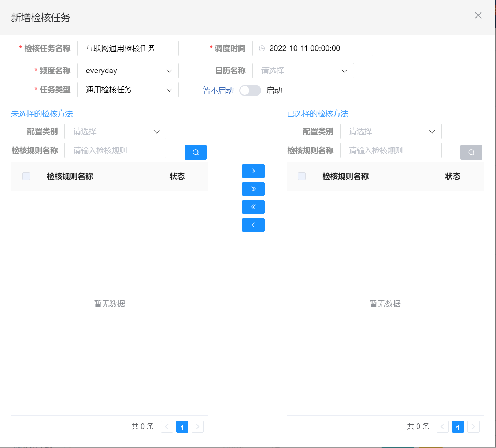Open 配置类别 dropdown under 已选择的检核方法
Screen dimensions: 496x448
391,131
